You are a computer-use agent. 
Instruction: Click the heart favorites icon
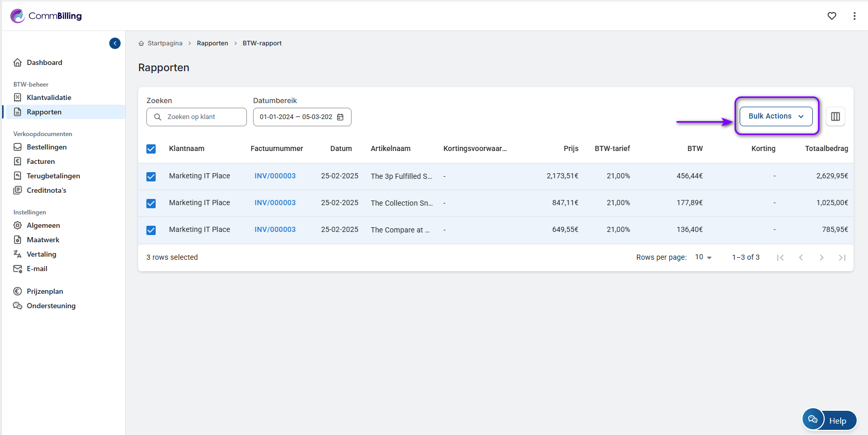click(832, 16)
